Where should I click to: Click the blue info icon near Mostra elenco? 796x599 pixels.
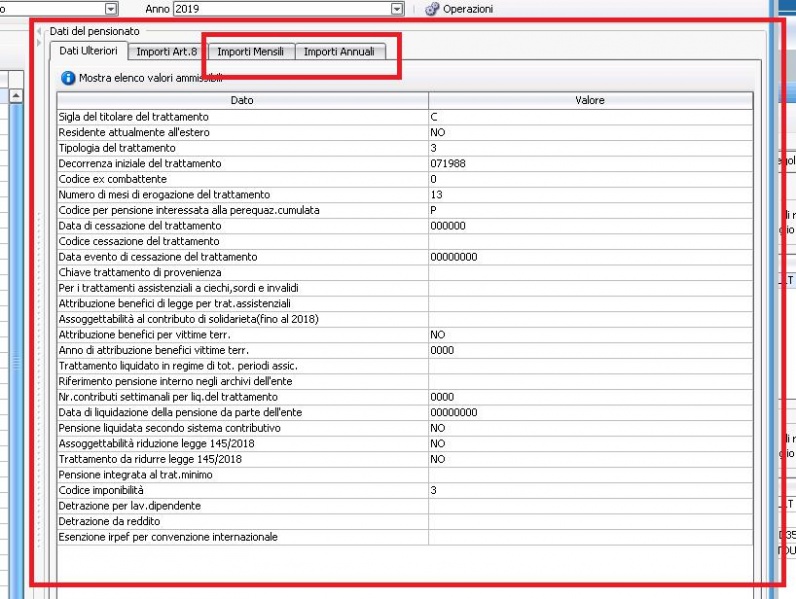click(x=68, y=78)
